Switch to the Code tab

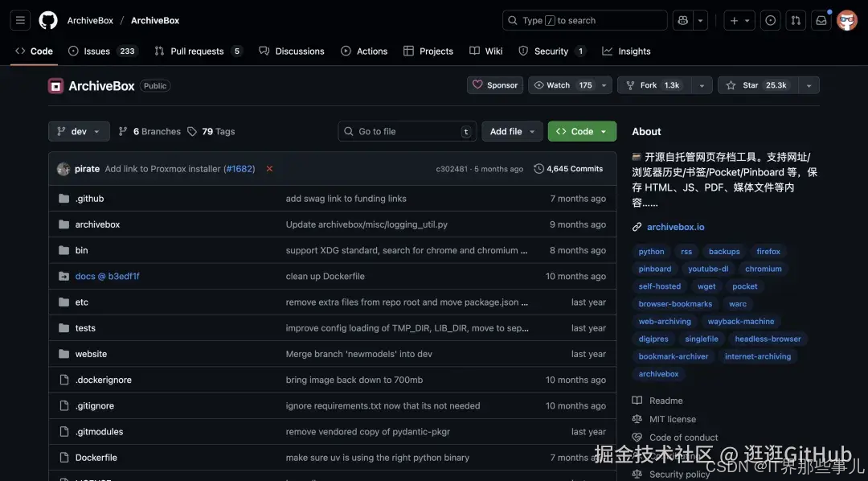[34, 51]
